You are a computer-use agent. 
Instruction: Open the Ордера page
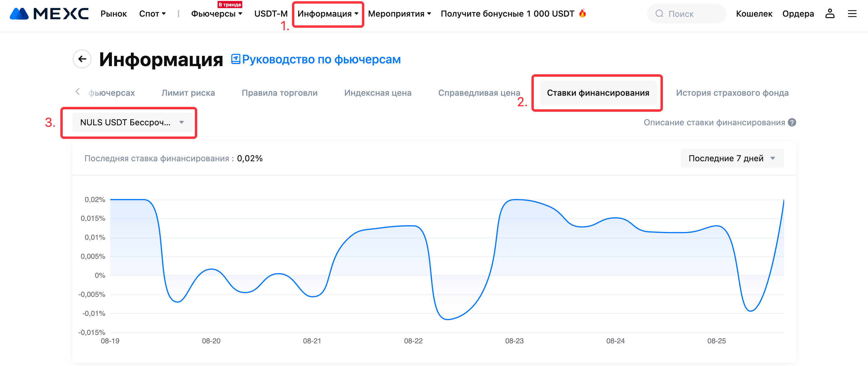(x=798, y=14)
